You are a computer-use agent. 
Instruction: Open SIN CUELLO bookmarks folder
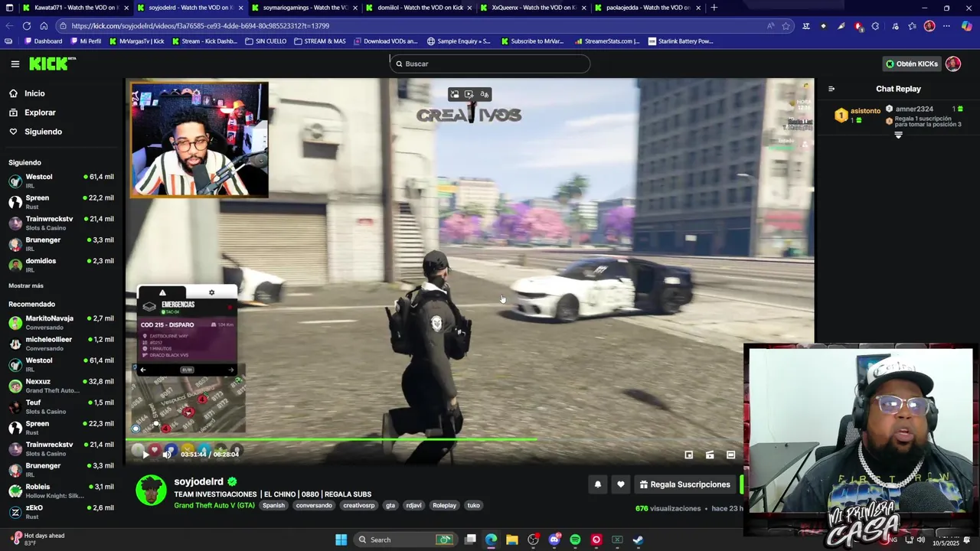(x=266, y=41)
